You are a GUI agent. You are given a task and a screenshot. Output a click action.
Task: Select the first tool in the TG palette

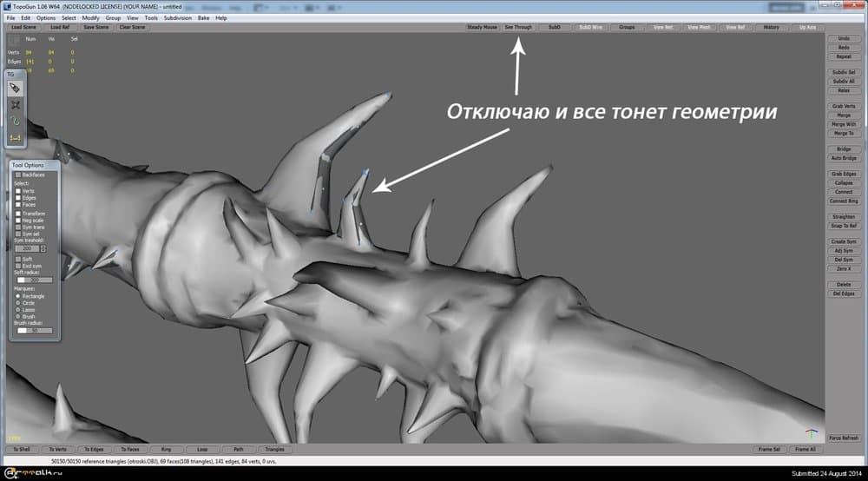15,88
